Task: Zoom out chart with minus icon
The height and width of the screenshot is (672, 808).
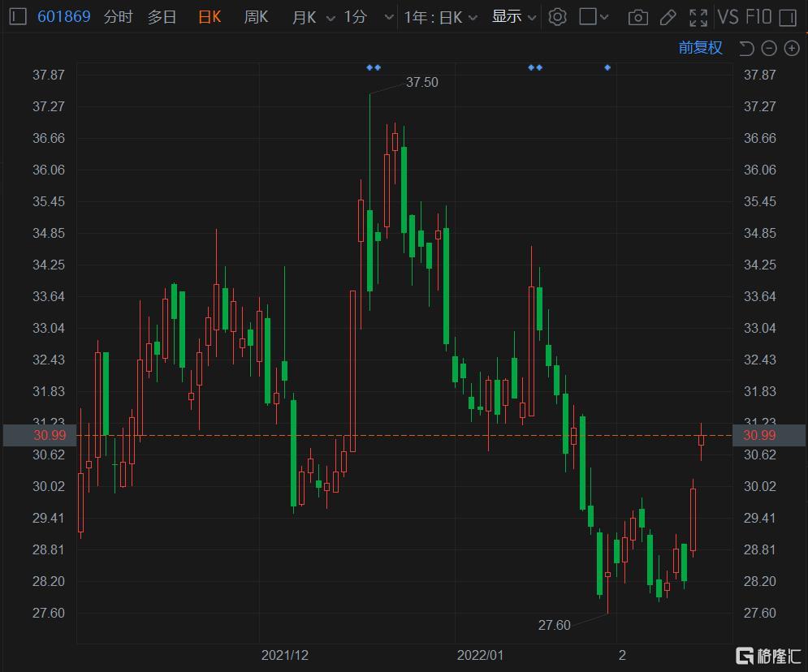Action: (769, 49)
